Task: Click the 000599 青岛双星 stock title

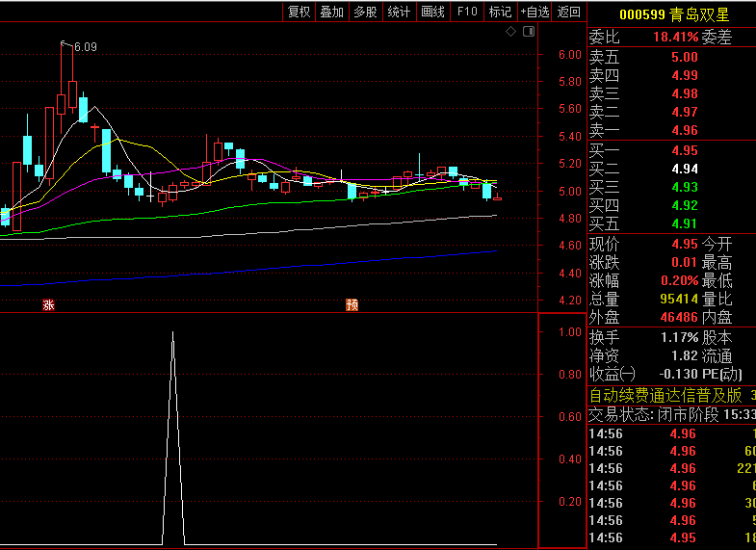Action: (673, 14)
